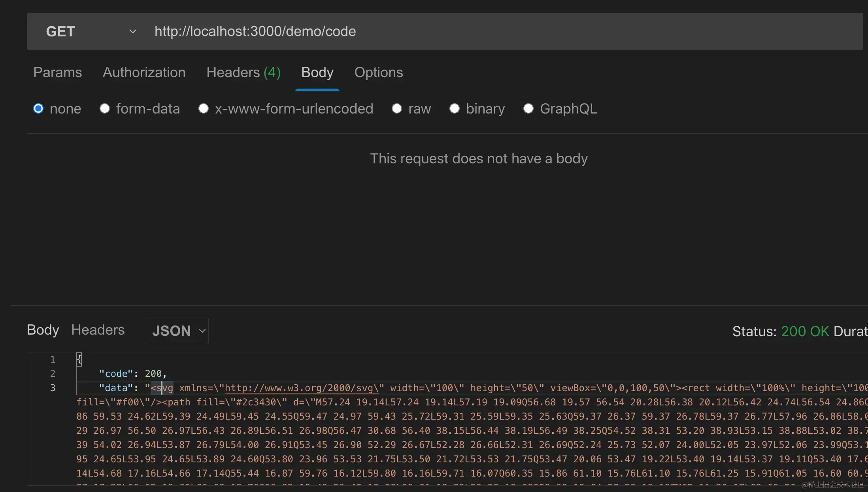Viewport: 868px width, 492px height.
Task: Choose GraphQL body type
Action: pos(528,108)
